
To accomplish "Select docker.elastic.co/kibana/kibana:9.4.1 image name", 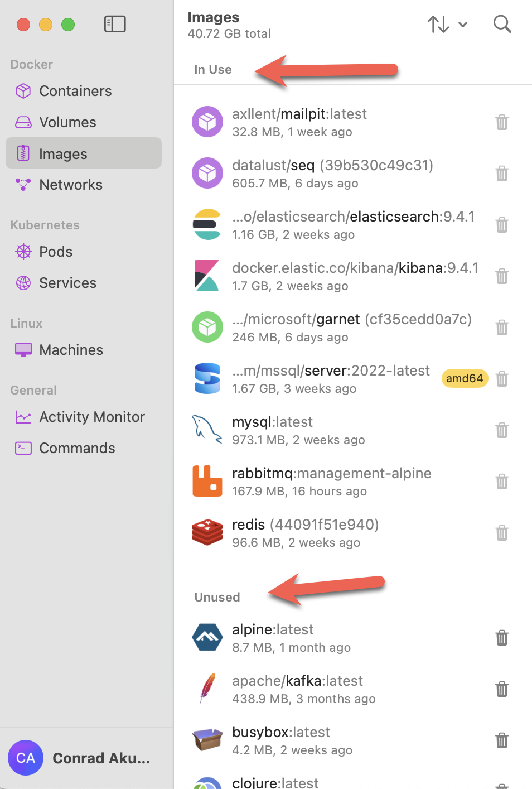I will 355,268.
